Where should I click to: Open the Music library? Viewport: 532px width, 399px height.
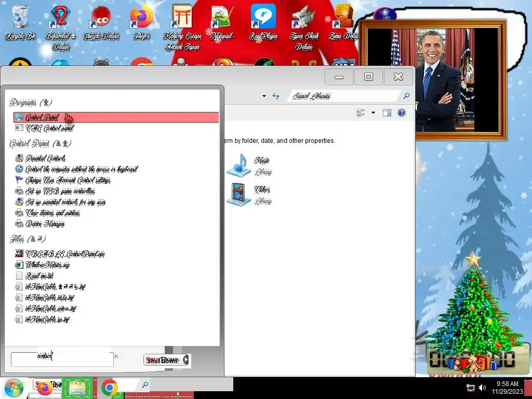tap(249, 166)
